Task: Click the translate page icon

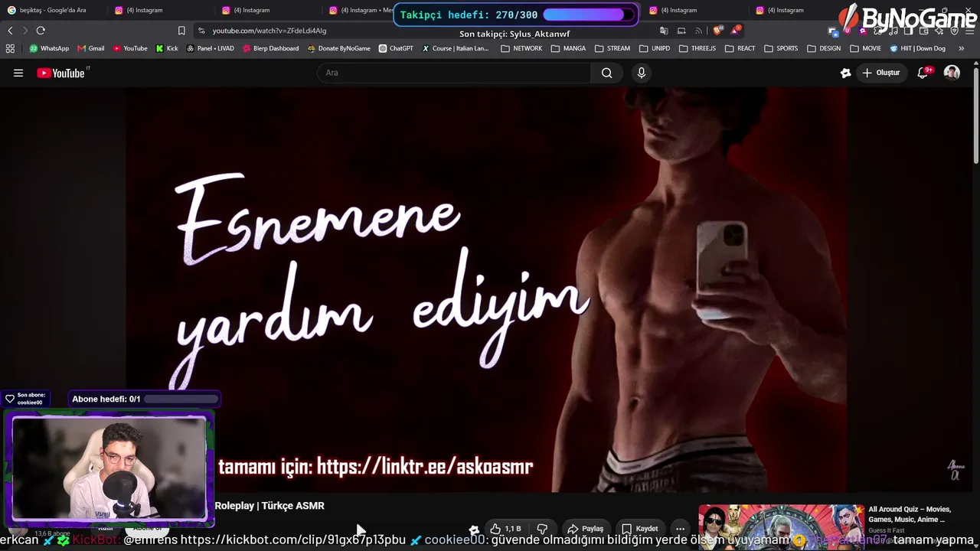Action: [664, 31]
